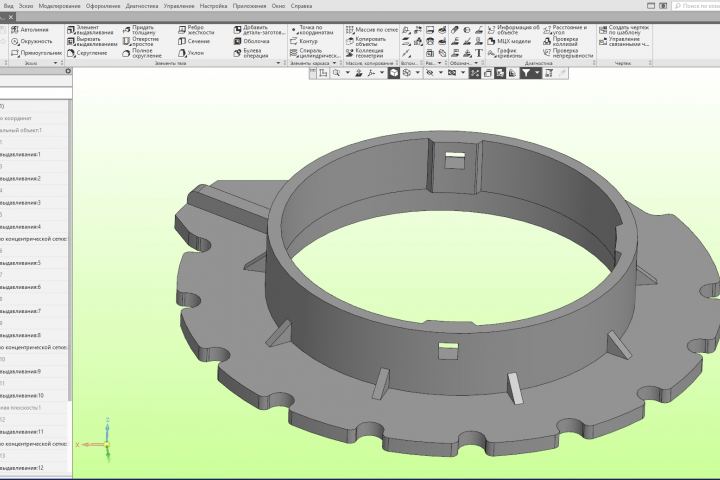Image resolution: width=720 pixels, height=480 pixels.
Task: Select the Уклон draft tool
Action: (x=191, y=53)
